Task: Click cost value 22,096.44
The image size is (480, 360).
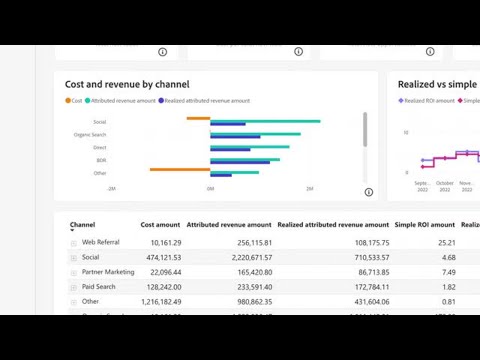Action: point(166,272)
